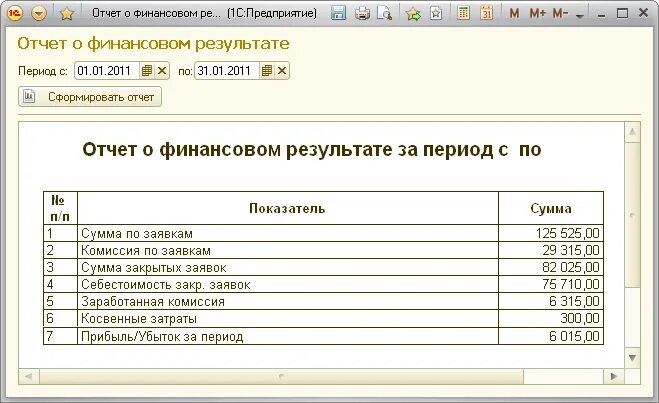The image size is (659, 403).
Task: Open date picker for end date field
Action: 267,71
